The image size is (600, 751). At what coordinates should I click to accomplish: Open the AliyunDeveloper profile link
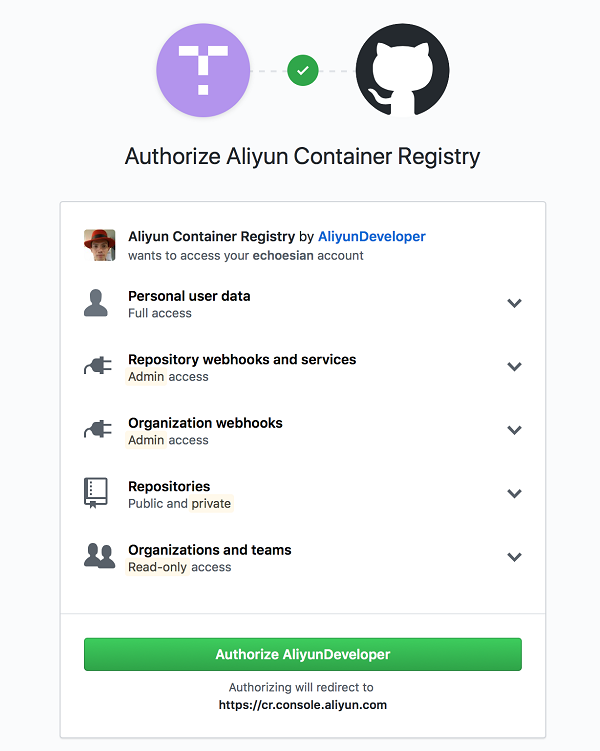pyautogui.click(x=371, y=237)
